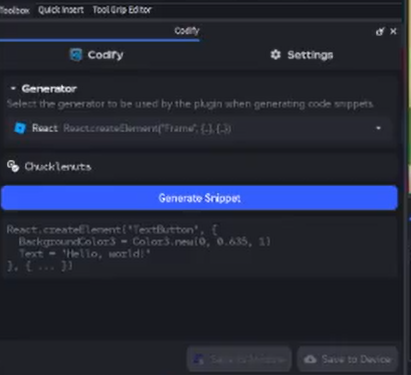Click the generated React code snippet
Image resolution: width=411 pixels, height=375 pixels.
coord(199,248)
